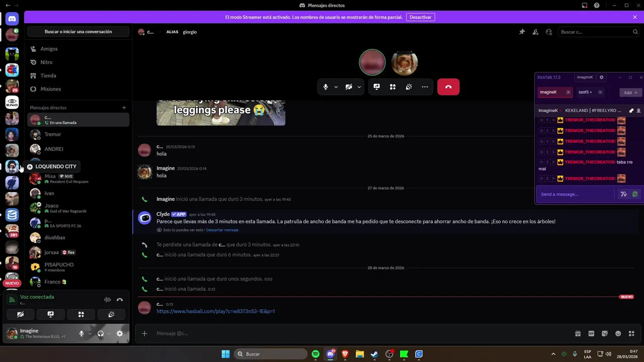The width and height of the screenshot is (644, 362).
Task: Open apps launcher in the message bar
Action: (x=632, y=333)
